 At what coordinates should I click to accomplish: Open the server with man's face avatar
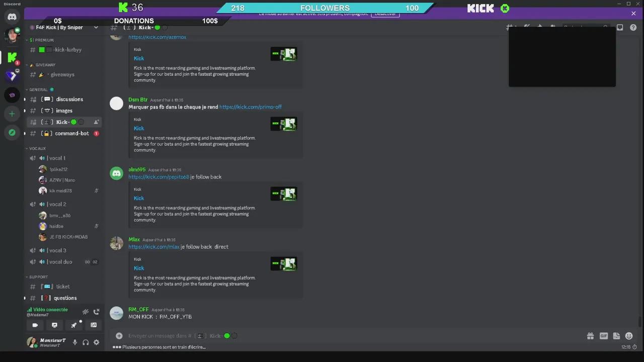[x=12, y=36]
